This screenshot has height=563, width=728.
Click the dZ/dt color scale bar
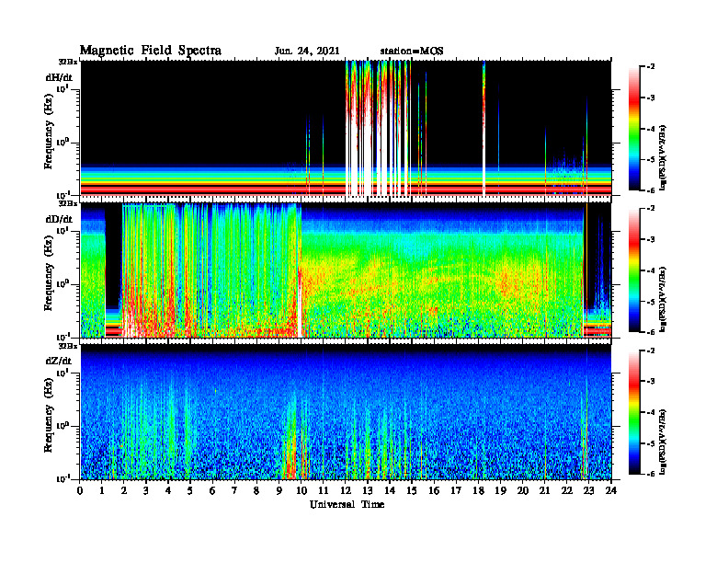click(x=633, y=412)
